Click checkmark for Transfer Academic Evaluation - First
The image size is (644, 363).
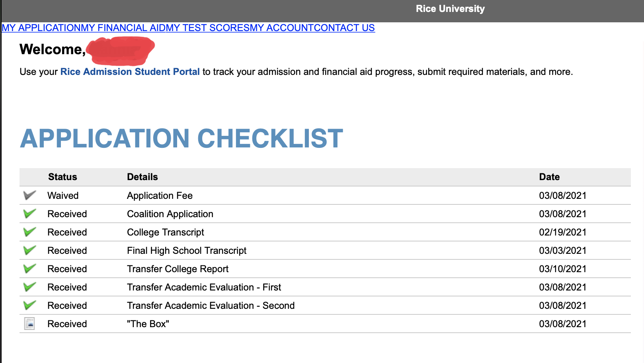[29, 287]
